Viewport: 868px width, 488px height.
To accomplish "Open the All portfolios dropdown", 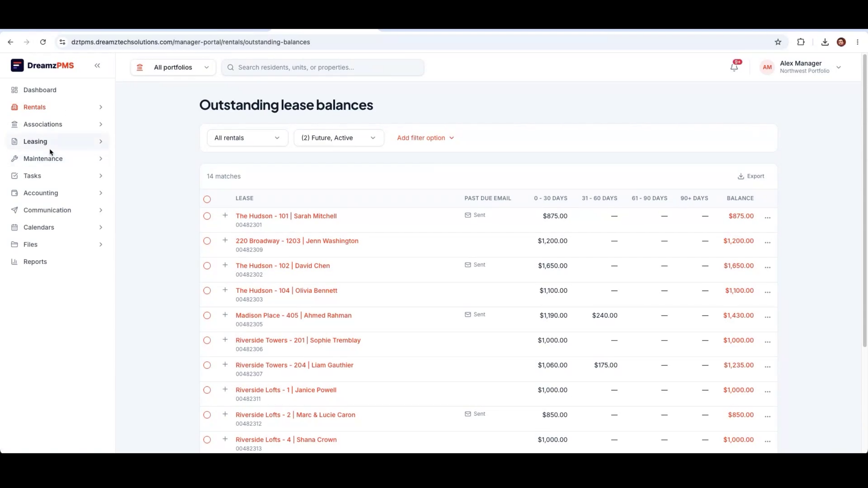I will pos(173,67).
